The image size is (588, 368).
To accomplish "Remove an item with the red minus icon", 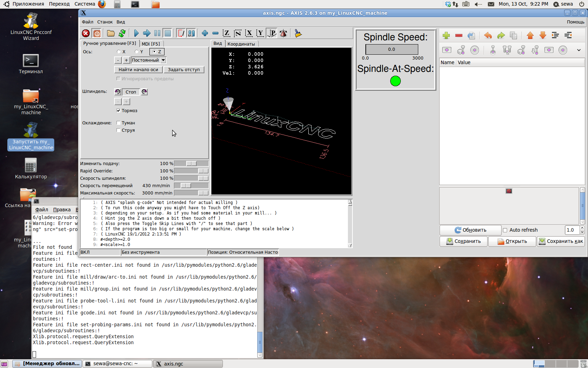I will [x=459, y=35].
